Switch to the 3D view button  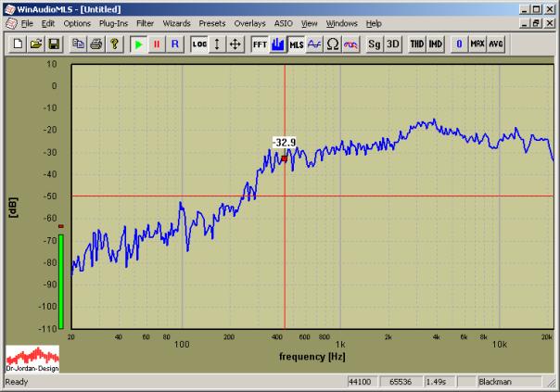pos(393,44)
